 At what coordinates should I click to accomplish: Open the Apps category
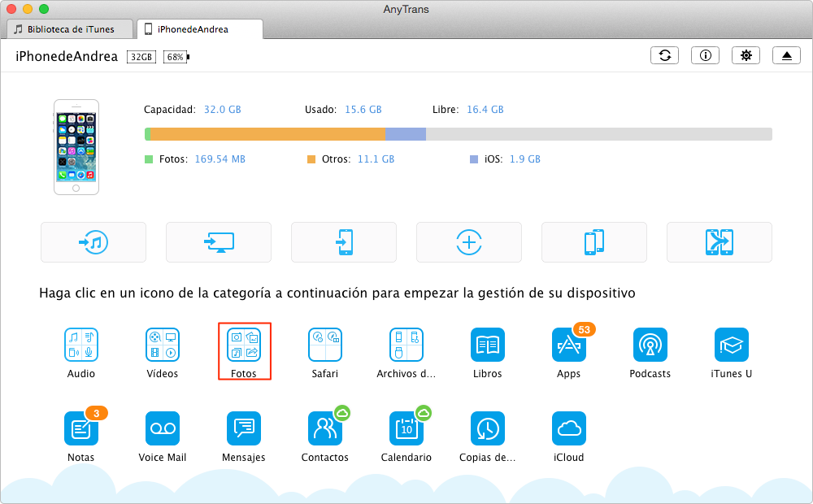pyautogui.click(x=569, y=345)
